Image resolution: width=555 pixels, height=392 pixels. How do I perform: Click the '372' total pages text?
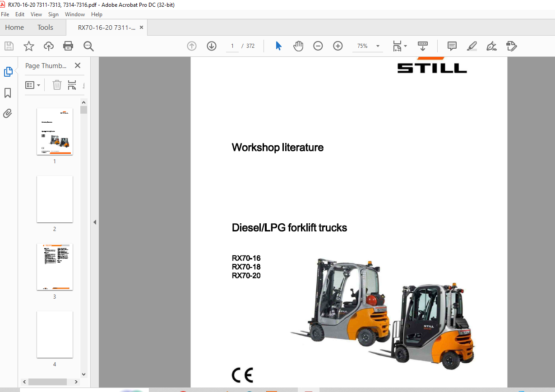[250, 46]
